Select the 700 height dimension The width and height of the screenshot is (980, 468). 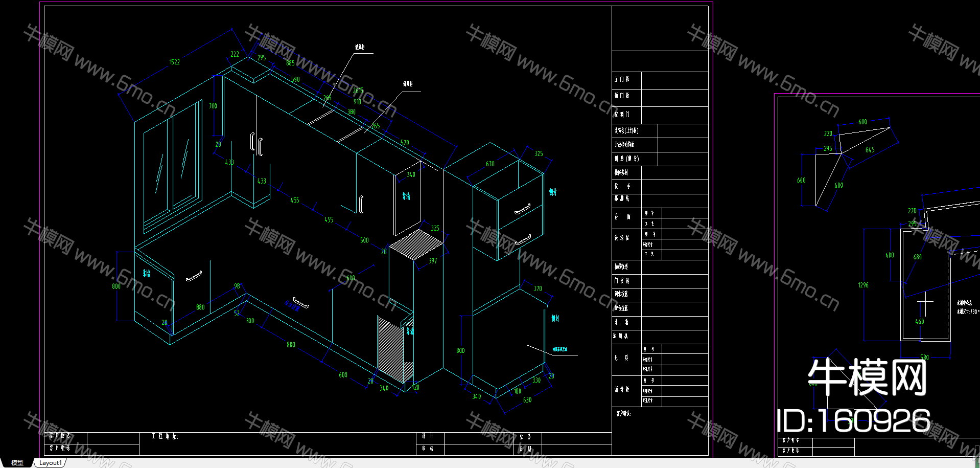click(x=213, y=106)
